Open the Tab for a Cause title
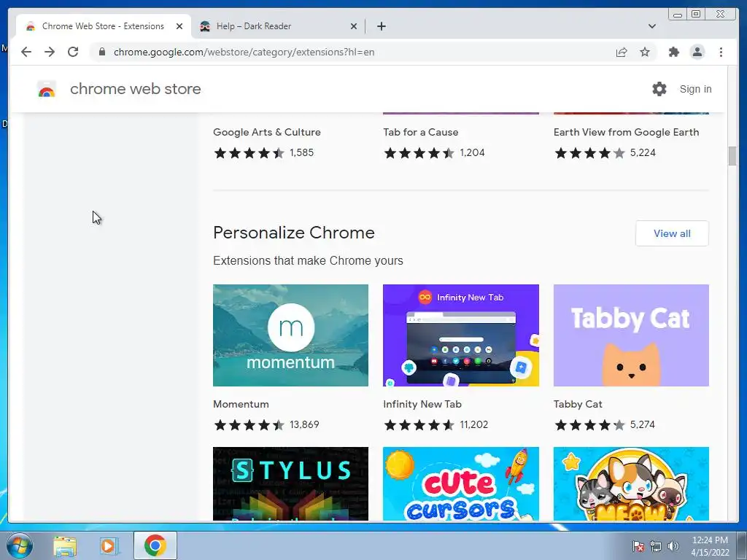The width and height of the screenshot is (747, 560). pyautogui.click(x=421, y=132)
